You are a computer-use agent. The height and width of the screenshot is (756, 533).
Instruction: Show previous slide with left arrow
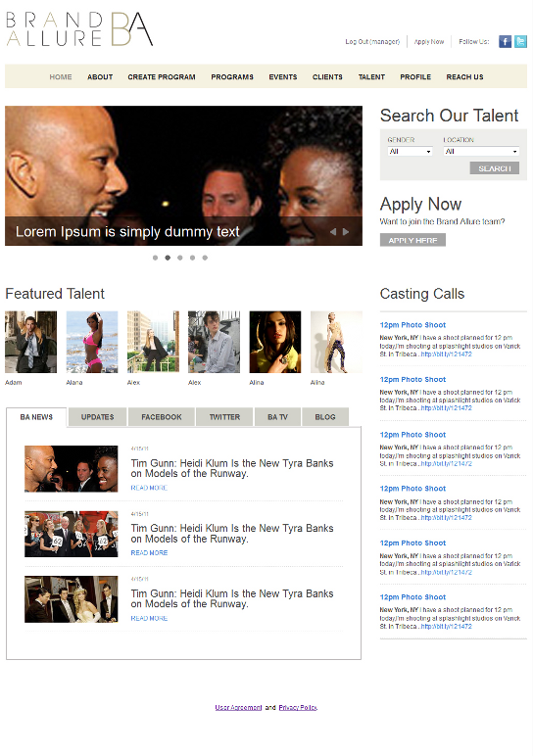tap(333, 232)
